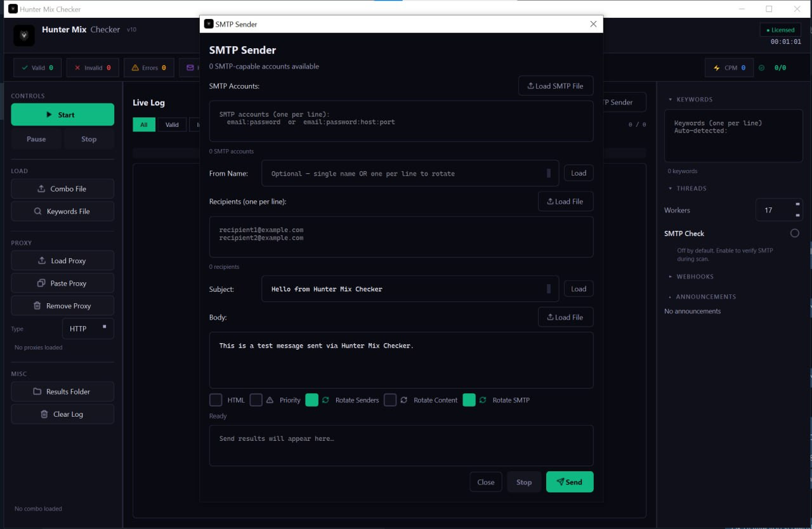Click the Close button in SMTP Sender dialog

486,482
